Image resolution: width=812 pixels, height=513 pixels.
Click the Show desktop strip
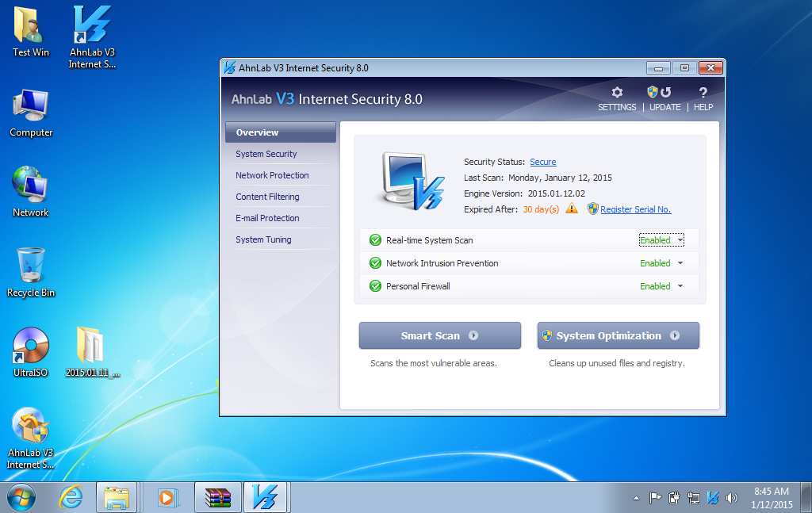pyautogui.click(x=806, y=498)
